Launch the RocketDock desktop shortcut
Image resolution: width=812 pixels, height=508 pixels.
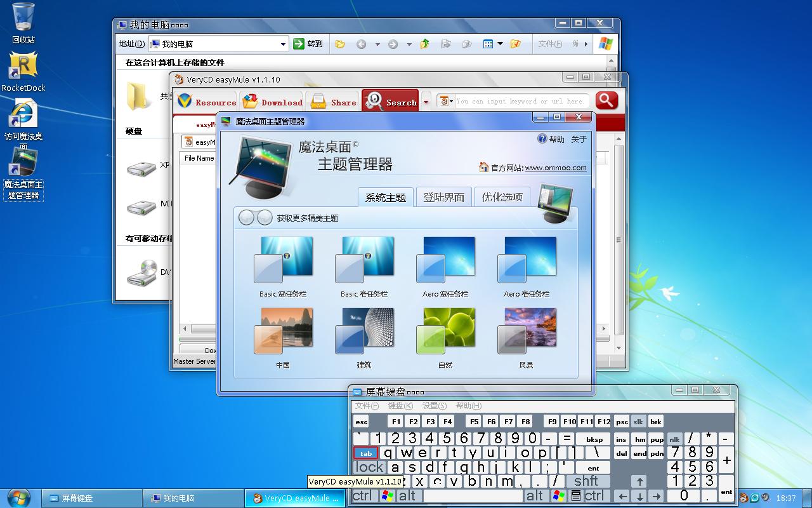23,72
